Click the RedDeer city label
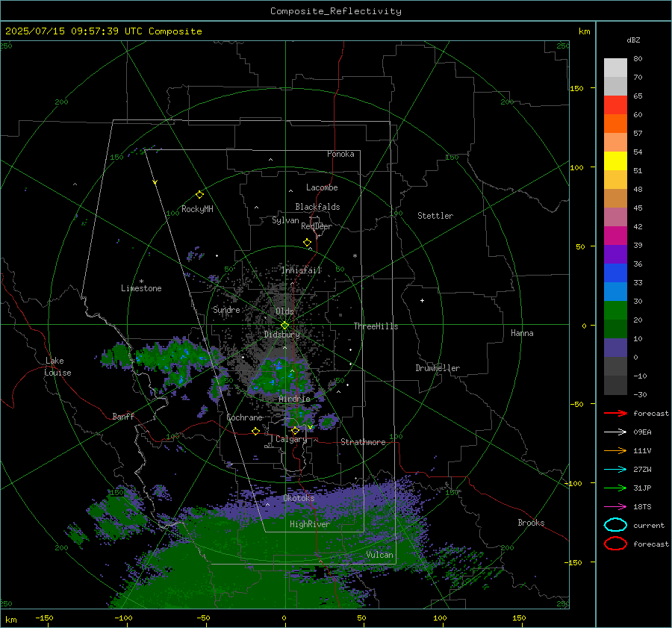 click(x=317, y=226)
